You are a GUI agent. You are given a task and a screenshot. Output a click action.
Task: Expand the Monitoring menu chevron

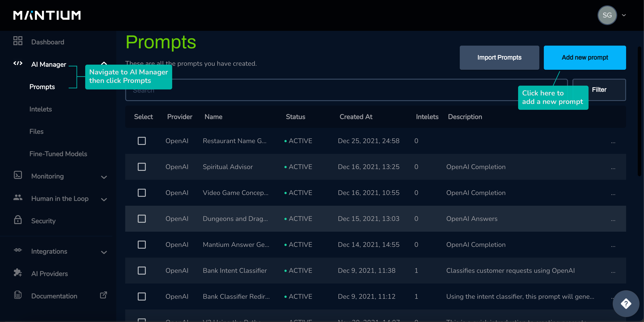pos(104,177)
